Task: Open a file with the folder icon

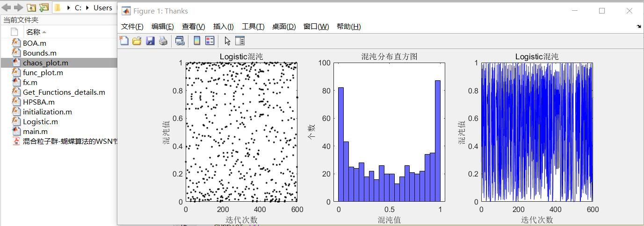Action: click(x=137, y=41)
